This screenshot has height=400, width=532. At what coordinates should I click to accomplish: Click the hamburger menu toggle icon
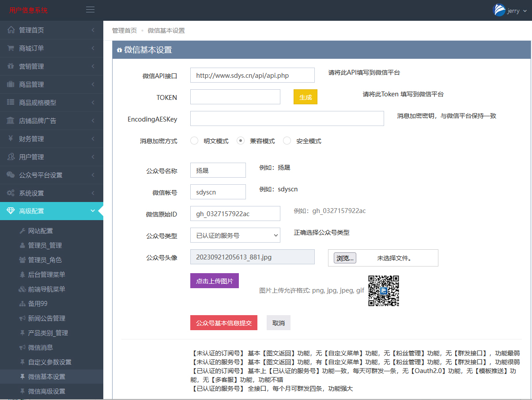point(90,10)
